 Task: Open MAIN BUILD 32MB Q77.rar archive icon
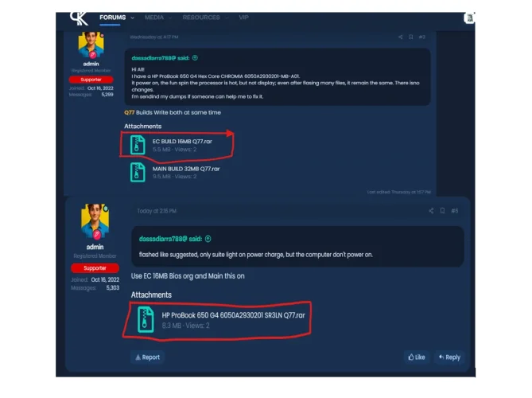(138, 172)
